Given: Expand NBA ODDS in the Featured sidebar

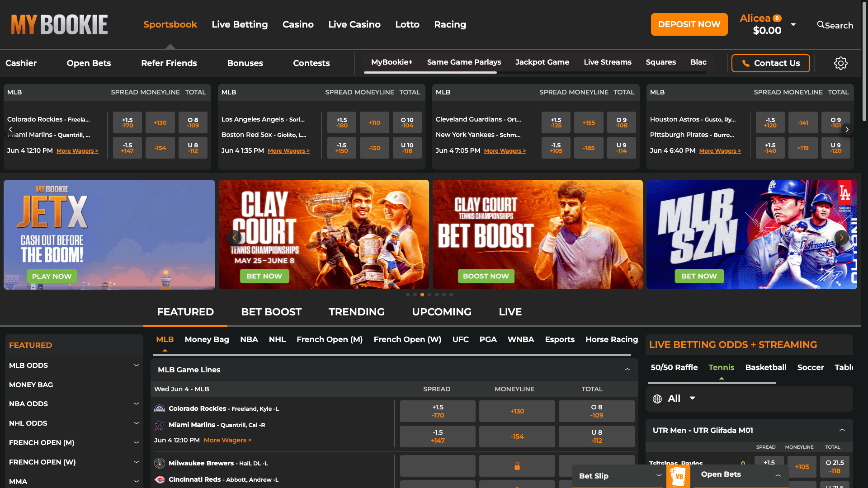Looking at the screenshot, I should (137, 404).
